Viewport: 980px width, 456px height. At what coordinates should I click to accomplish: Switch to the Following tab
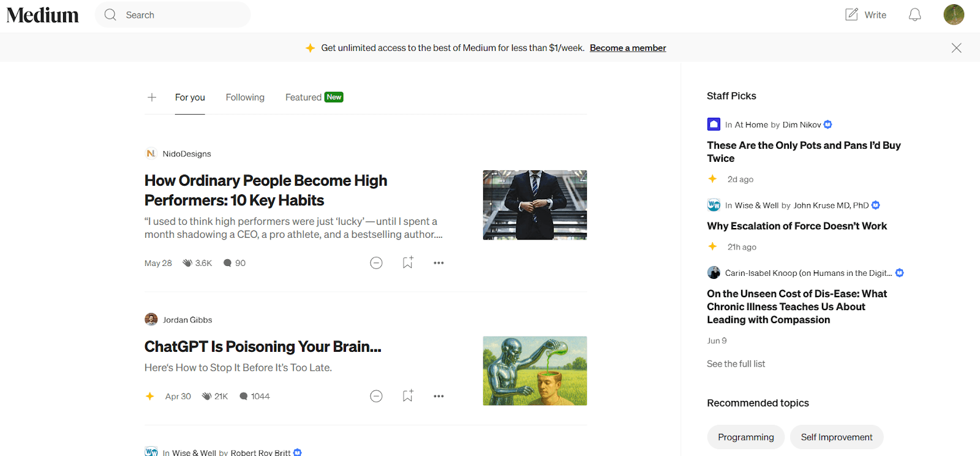tap(245, 97)
